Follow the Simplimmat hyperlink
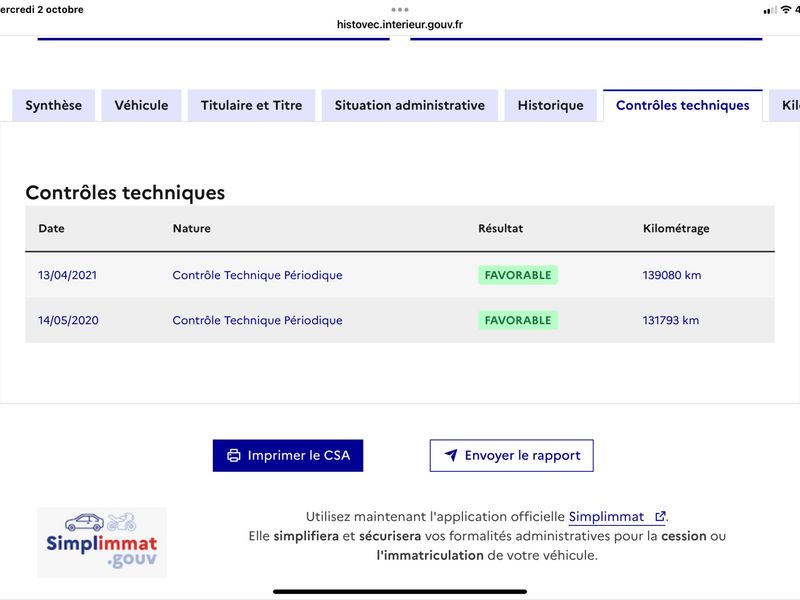The height and width of the screenshot is (600, 800). coord(606,517)
